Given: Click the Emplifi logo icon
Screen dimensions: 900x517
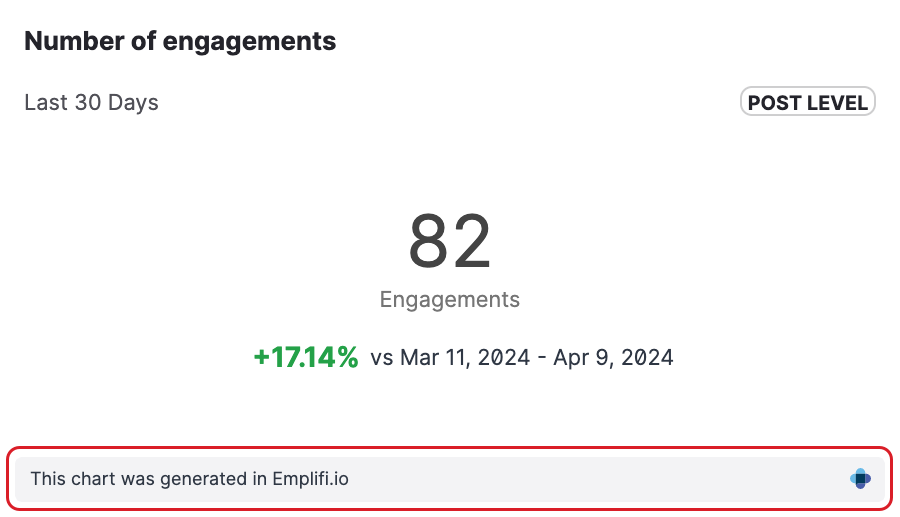Looking at the screenshot, I should click(860, 479).
